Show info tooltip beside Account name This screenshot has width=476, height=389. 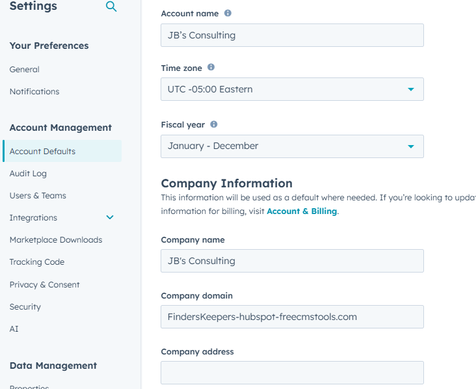228,13
